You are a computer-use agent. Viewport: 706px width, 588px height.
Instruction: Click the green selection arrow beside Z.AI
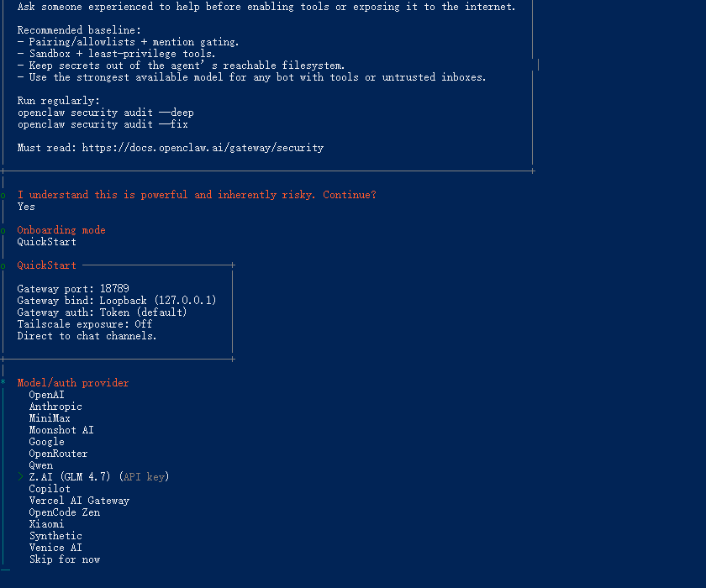20,477
